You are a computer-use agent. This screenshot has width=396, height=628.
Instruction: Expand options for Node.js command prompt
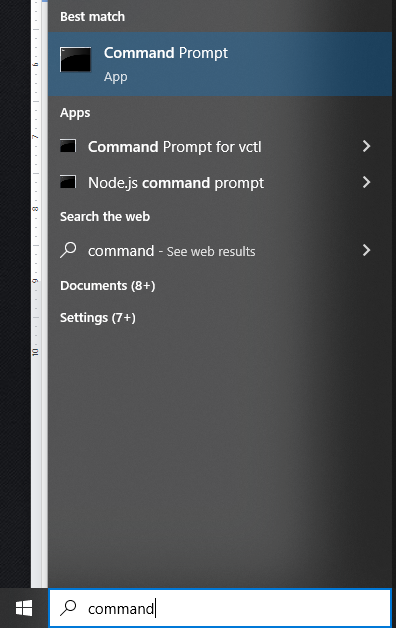point(366,182)
